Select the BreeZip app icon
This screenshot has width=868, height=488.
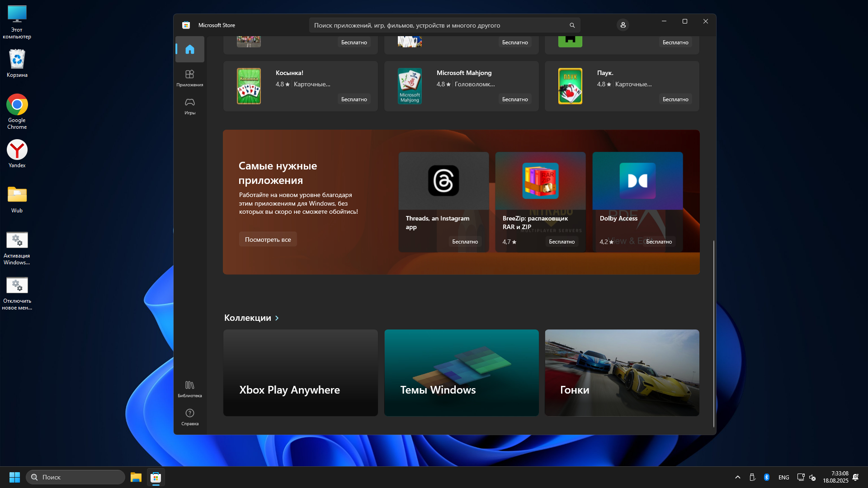click(540, 181)
